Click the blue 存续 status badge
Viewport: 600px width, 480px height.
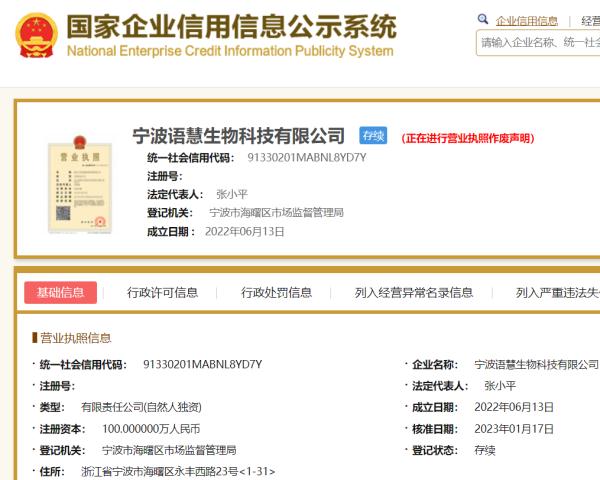372,136
